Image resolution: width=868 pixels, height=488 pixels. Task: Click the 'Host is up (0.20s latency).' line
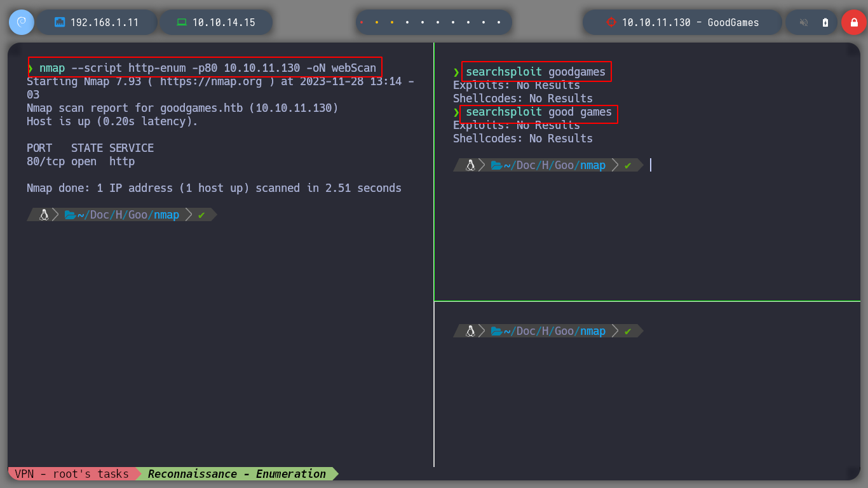pyautogui.click(x=112, y=121)
